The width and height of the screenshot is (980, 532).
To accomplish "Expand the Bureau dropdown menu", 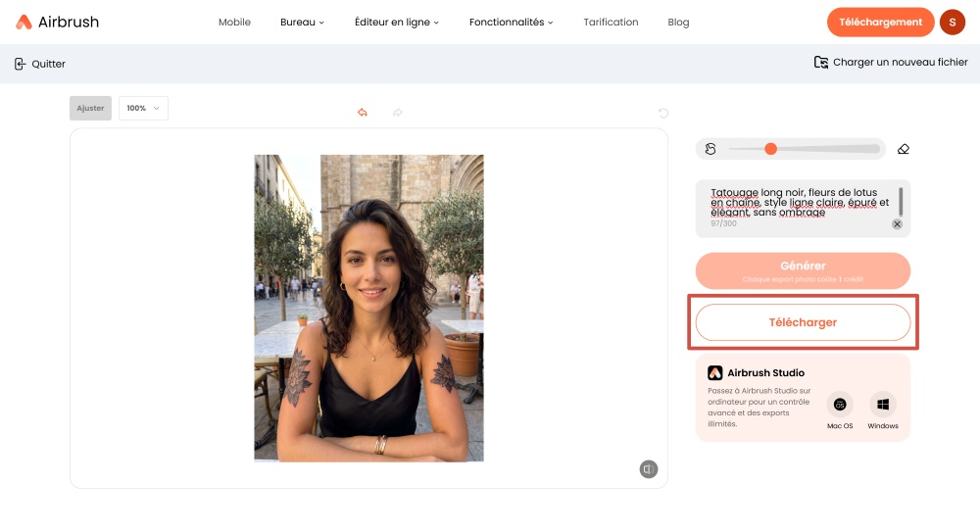I will 302,22.
